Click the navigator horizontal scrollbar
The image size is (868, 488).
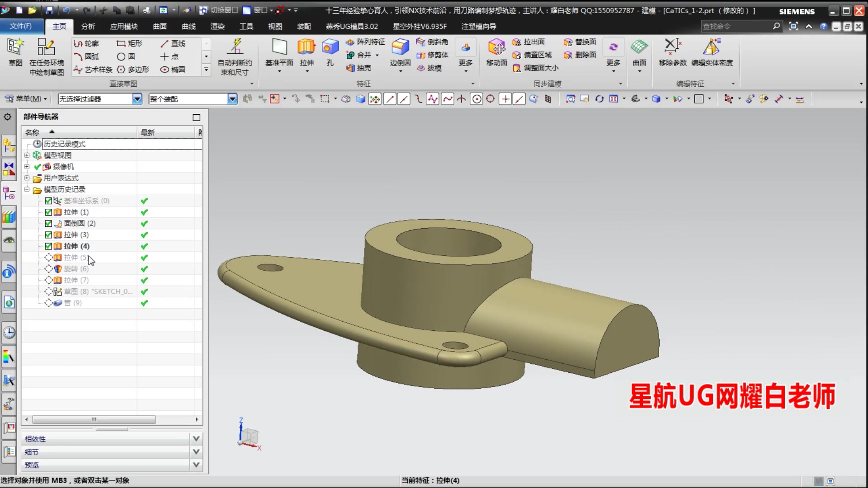[x=94, y=420]
